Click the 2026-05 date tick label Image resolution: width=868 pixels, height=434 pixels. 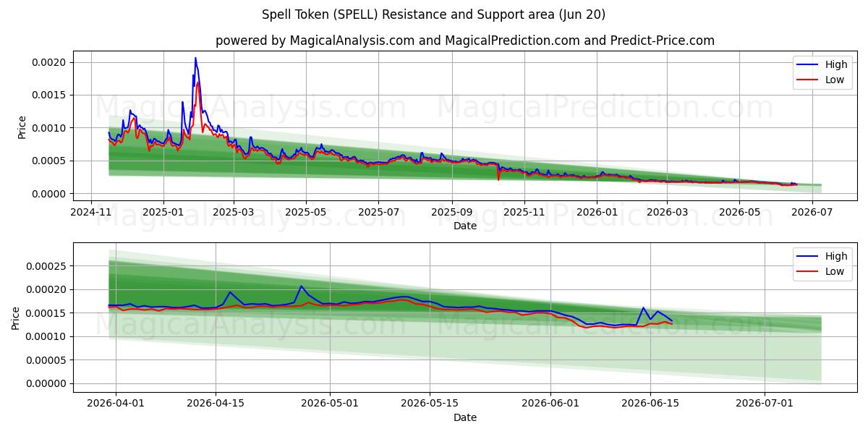pos(739,212)
